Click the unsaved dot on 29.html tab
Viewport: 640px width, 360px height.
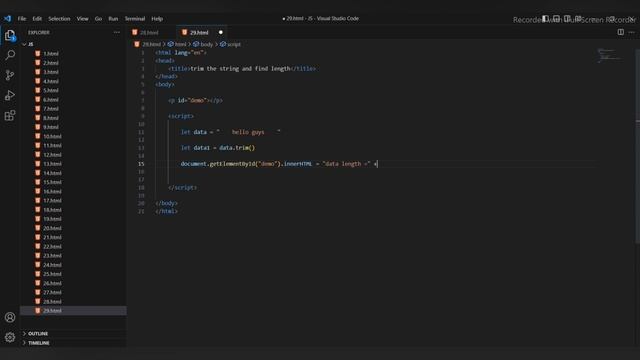pyautogui.click(x=221, y=32)
